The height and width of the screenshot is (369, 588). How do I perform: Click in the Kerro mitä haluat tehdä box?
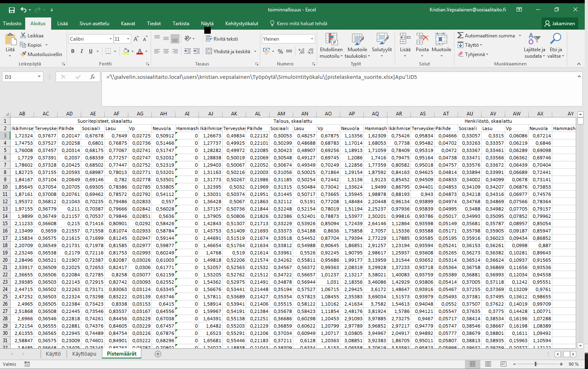(x=302, y=24)
